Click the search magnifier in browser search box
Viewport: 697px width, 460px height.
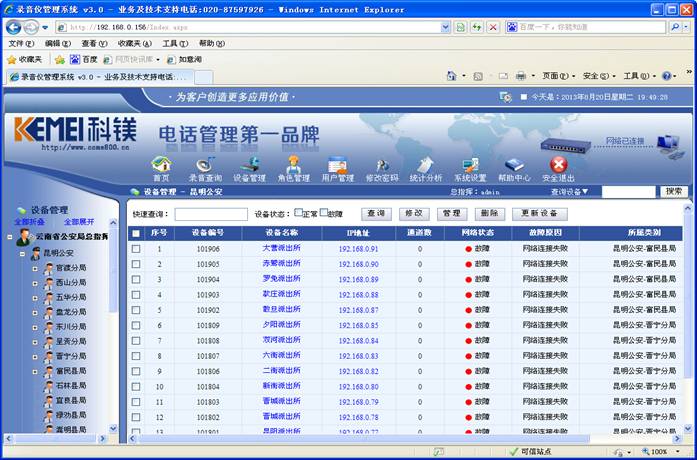tap(675, 27)
